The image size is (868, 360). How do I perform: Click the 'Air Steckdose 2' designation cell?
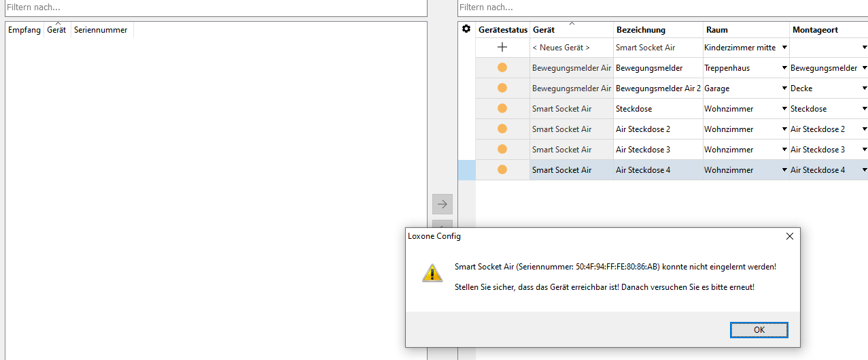pyautogui.click(x=658, y=129)
